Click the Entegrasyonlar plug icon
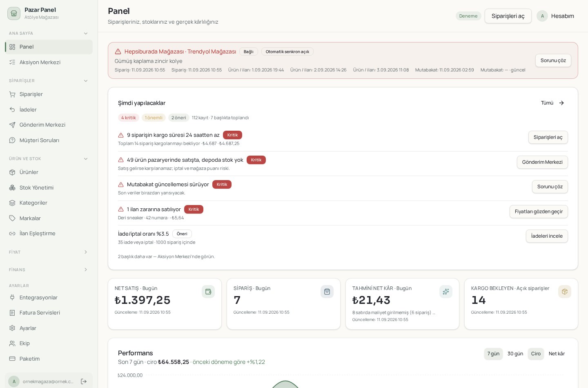 click(x=12, y=297)
